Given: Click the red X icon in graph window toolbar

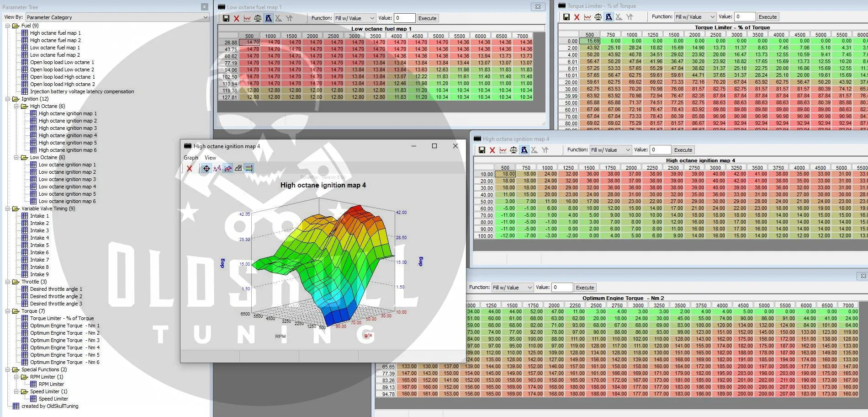Looking at the screenshot, I should coord(189,168).
